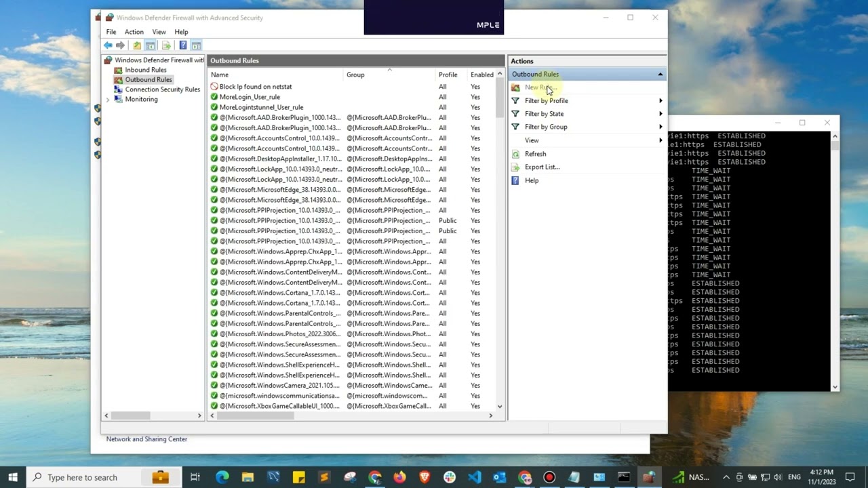Select the Block Ip found on netstat rule
868x488 pixels.
352,87
